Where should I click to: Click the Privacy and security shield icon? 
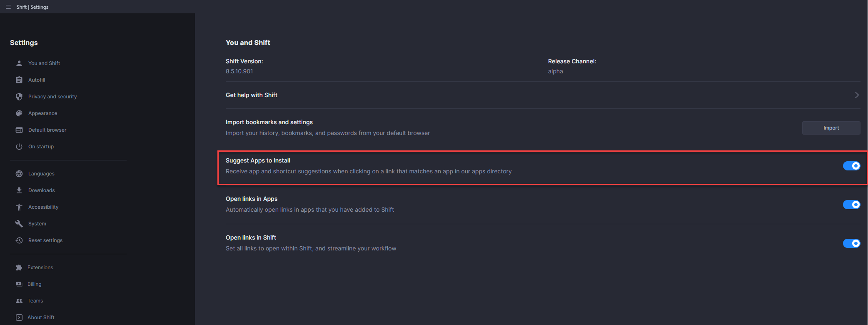19,97
